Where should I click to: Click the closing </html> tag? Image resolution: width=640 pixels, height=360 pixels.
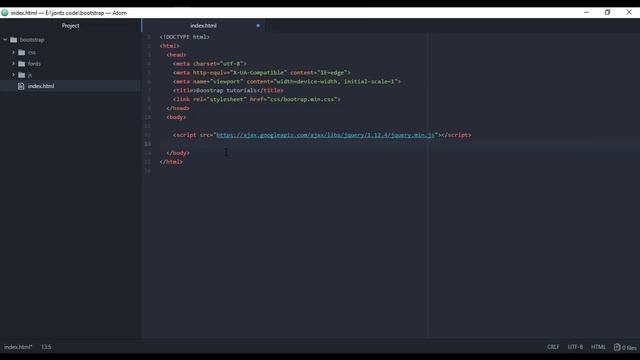(171, 162)
